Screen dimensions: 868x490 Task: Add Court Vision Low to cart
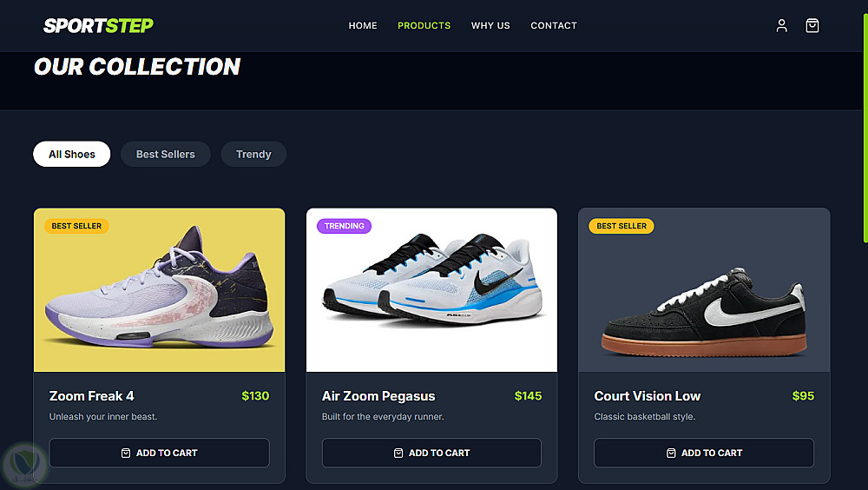(x=704, y=453)
